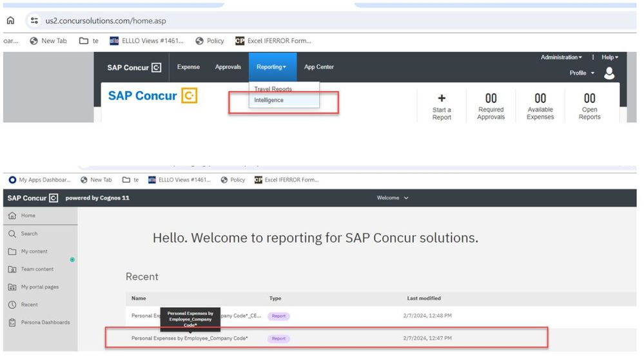Image resolution: width=644 pixels, height=358 pixels.
Task: Open site settings icon in address bar
Action: click(35, 21)
